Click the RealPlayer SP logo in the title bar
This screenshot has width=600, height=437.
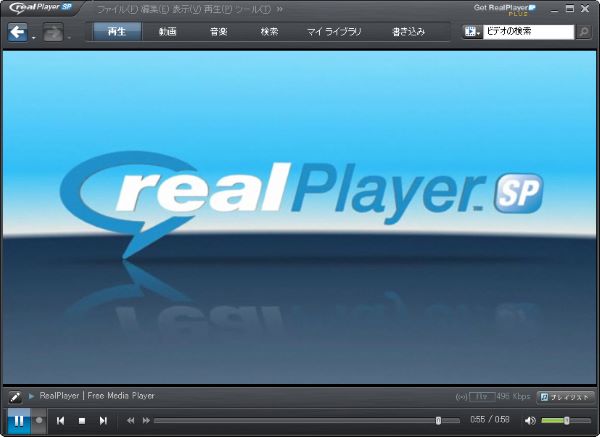coord(41,8)
